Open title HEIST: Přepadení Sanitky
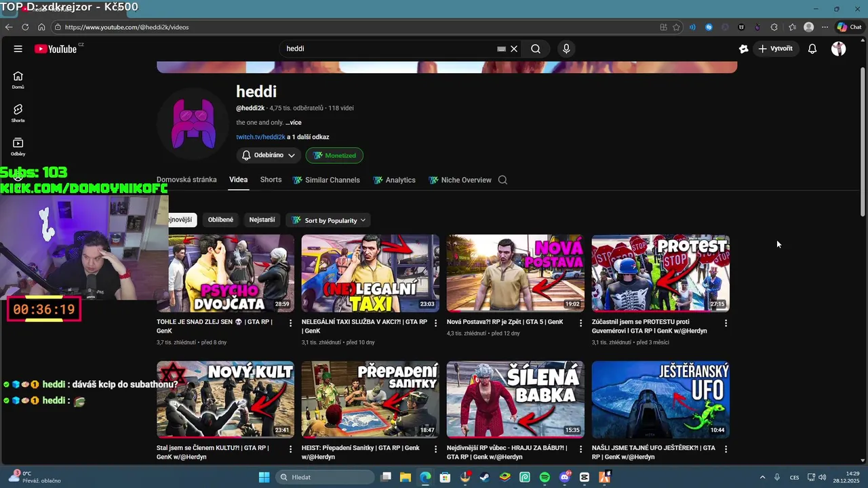868x488 pixels. point(361,452)
